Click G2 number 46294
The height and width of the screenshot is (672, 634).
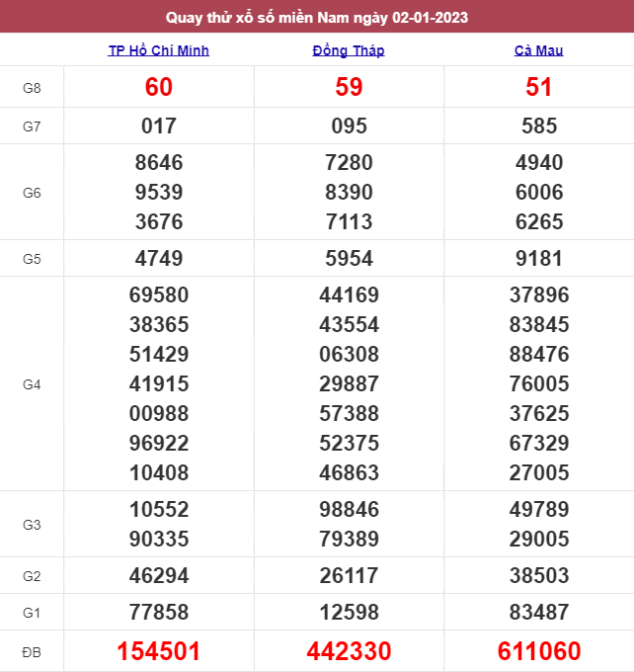(158, 576)
